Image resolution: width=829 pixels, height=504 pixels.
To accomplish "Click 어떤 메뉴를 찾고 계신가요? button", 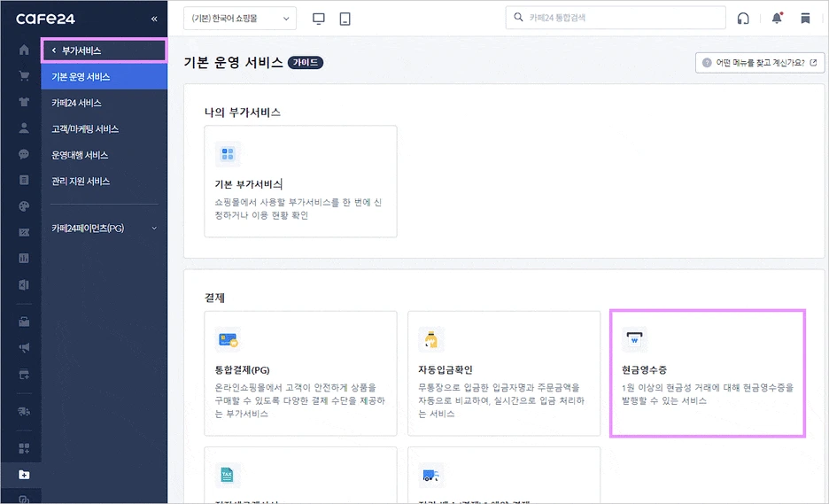I will tap(760, 62).
